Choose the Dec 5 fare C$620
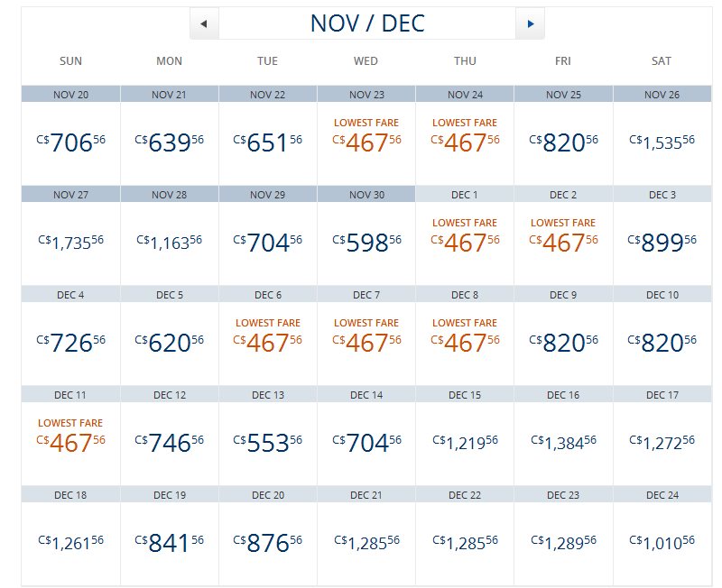Screen dimensions: 722x588 [170, 342]
